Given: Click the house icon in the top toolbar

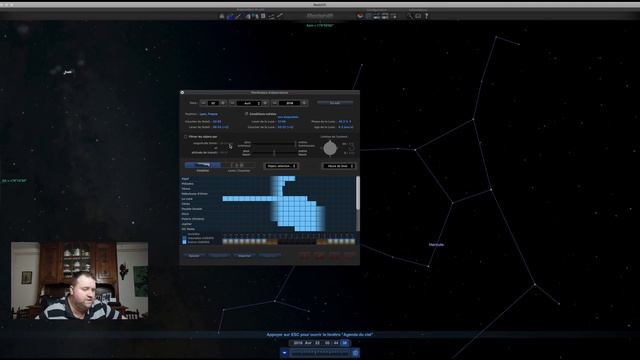Looking at the screenshot, I should tap(222, 16).
